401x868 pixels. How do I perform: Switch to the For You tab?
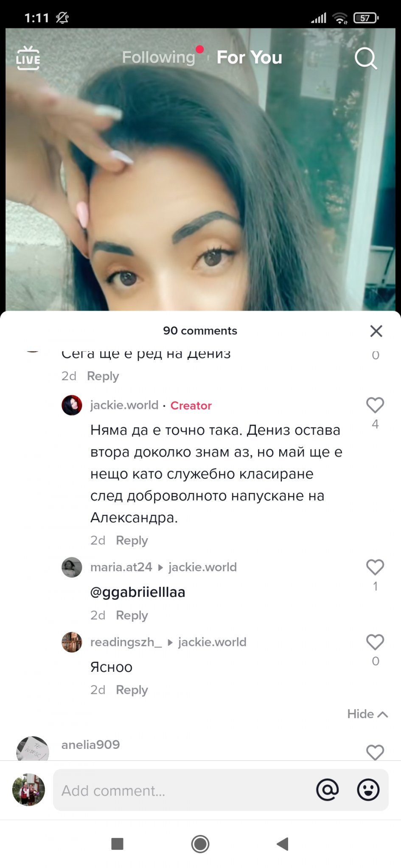point(250,57)
